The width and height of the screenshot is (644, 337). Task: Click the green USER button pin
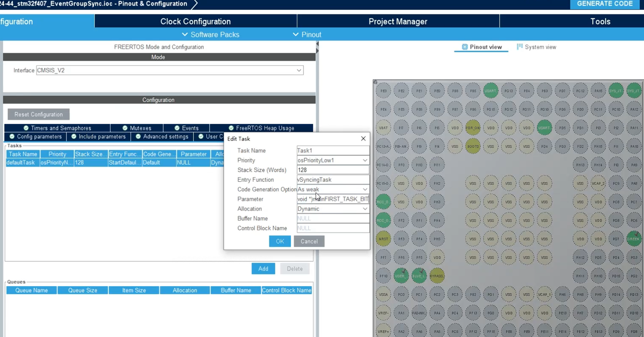[401, 276]
